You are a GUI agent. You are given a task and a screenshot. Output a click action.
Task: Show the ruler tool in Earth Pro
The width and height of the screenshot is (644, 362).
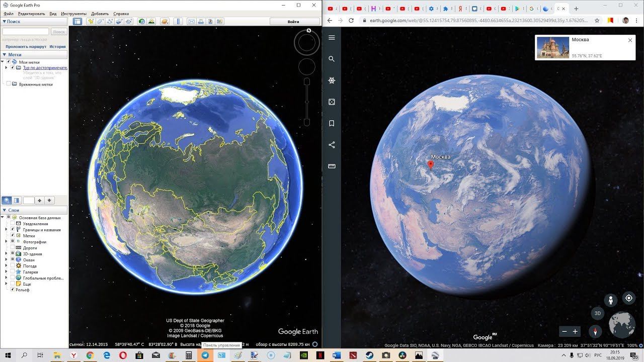pos(178,22)
